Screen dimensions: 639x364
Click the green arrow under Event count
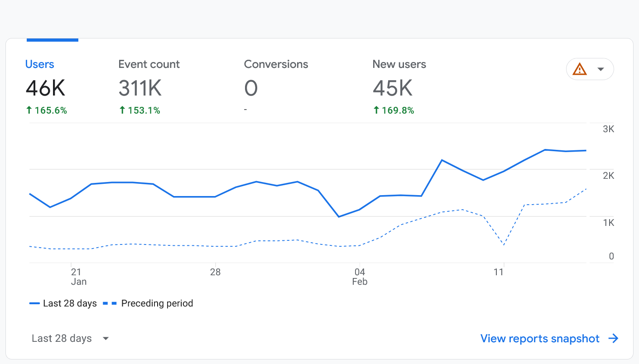(x=122, y=110)
